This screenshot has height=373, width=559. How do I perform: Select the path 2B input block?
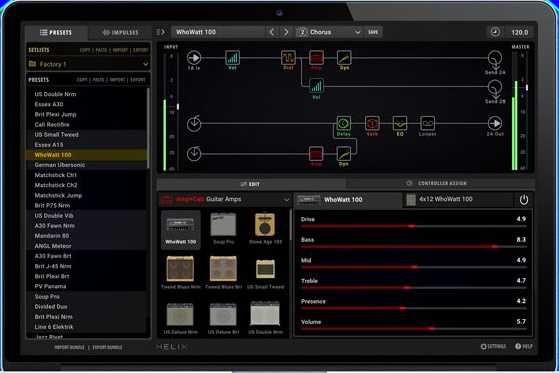(194, 154)
